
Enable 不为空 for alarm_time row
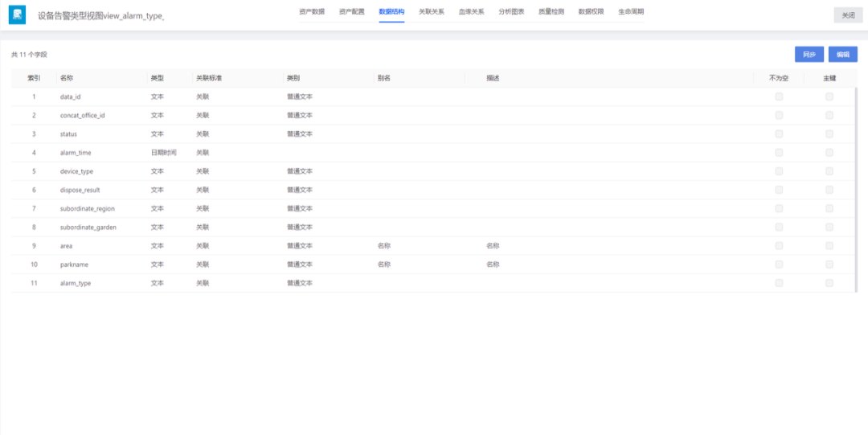click(x=779, y=153)
